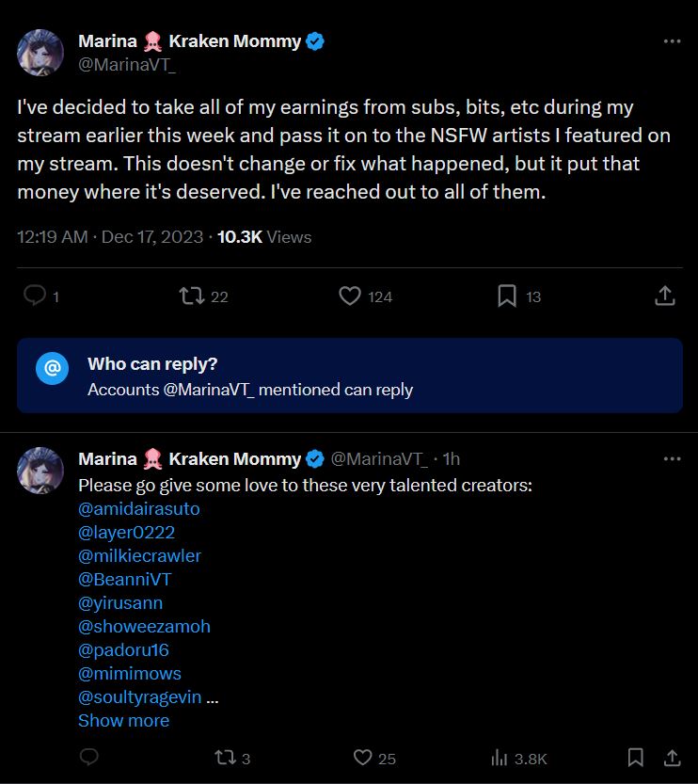The width and height of the screenshot is (698, 784).
Task: Open the @amidairasuto profile link
Action: [x=139, y=509]
